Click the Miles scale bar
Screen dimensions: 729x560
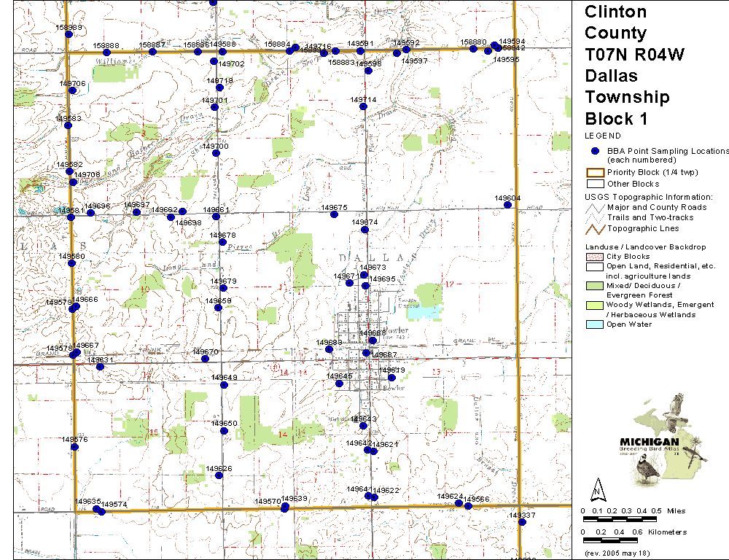[x=621, y=518]
